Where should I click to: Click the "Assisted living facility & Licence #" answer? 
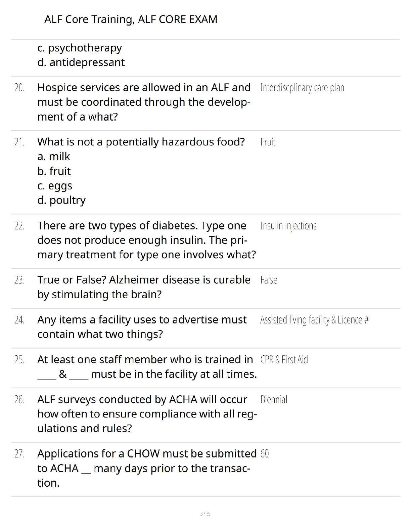(x=314, y=320)
